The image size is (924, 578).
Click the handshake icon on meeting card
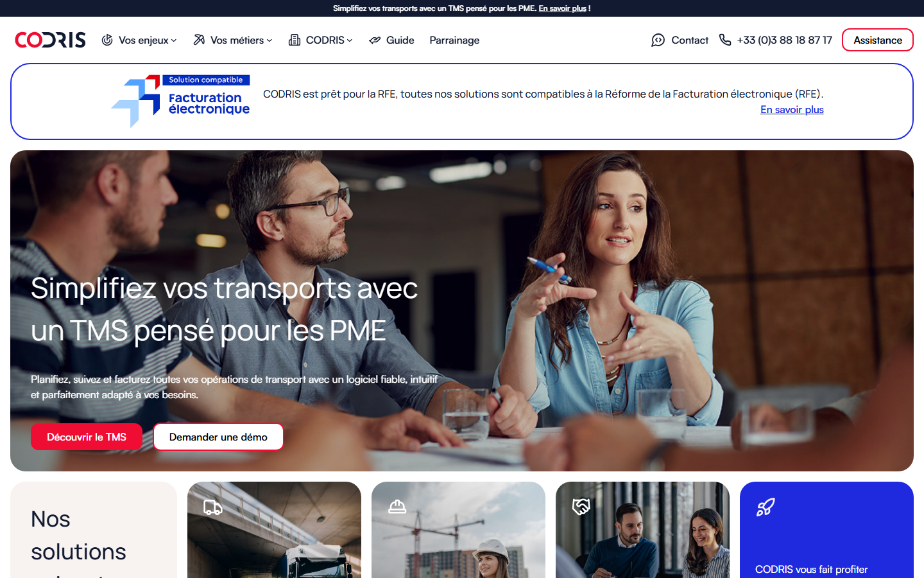[x=581, y=507]
